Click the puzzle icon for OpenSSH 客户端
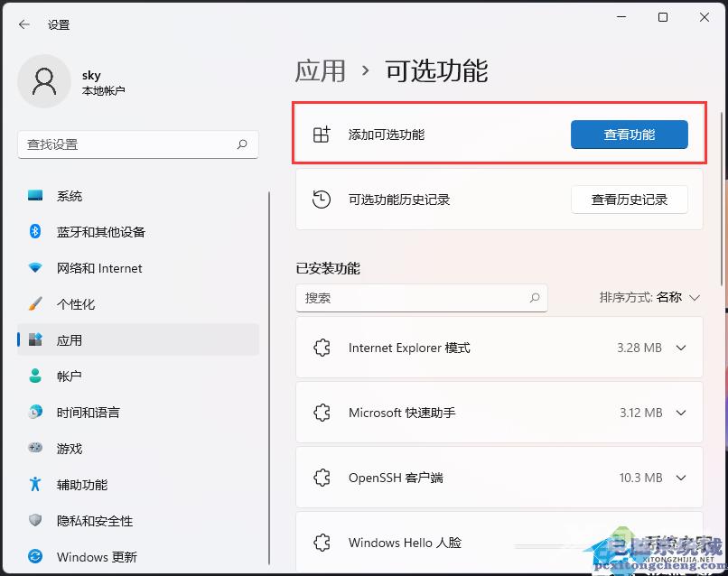 tap(322, 478)
